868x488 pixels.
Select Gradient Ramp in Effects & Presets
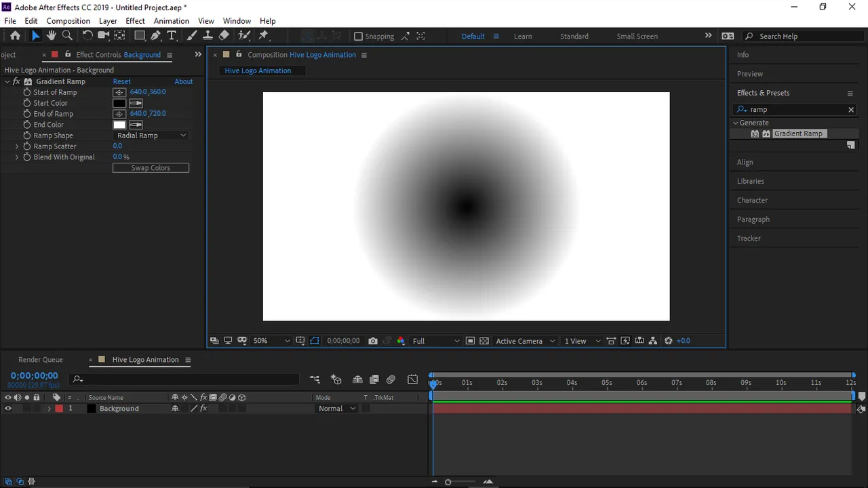(798, 134)
